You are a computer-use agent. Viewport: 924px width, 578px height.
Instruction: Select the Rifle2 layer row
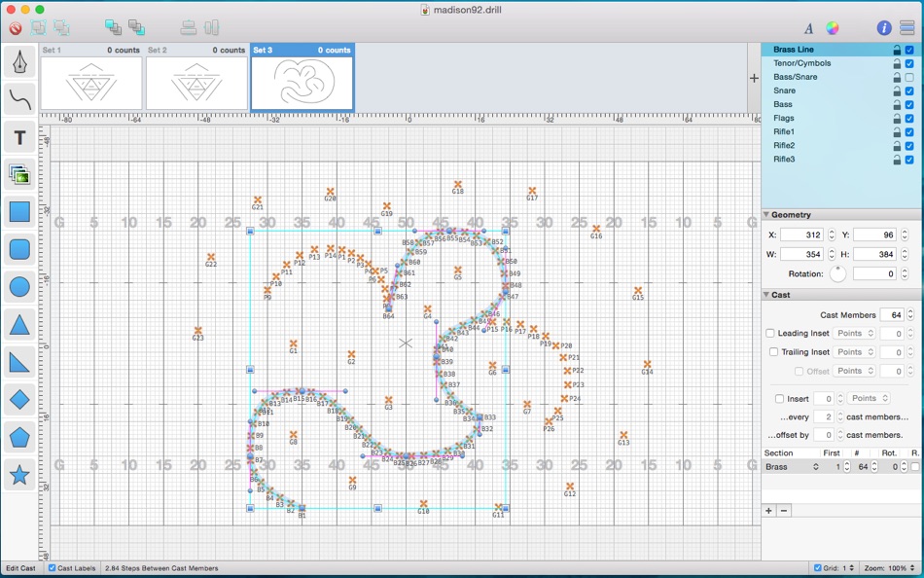coord(841,146)
